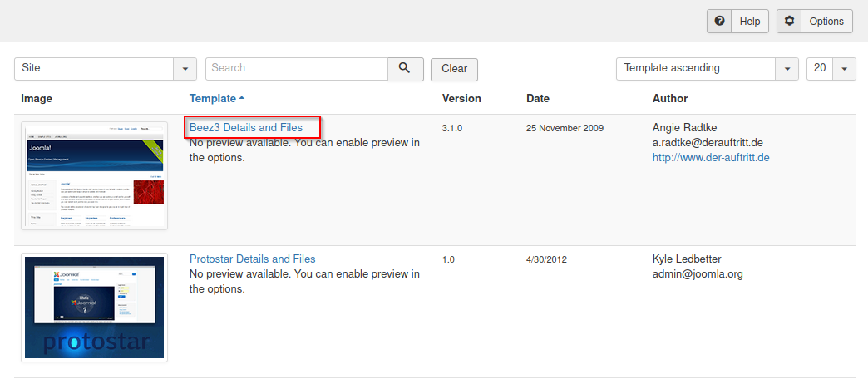868x389 pixels.
Task: Open the 20 list limit dropdown
Action: pos(831,68)
